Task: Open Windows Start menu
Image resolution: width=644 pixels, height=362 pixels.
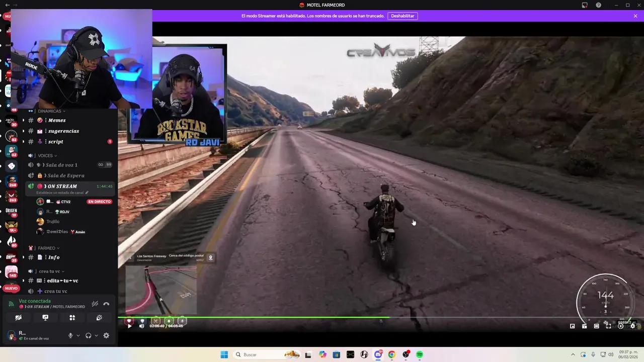Action: 224,354
